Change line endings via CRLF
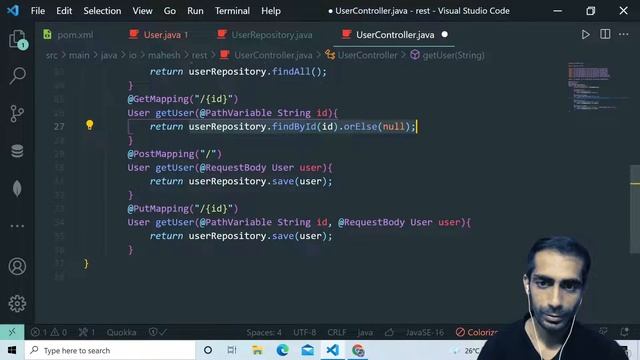Image resolution: width=640 pixels, height=360 pixels. [x=337, y=332]
